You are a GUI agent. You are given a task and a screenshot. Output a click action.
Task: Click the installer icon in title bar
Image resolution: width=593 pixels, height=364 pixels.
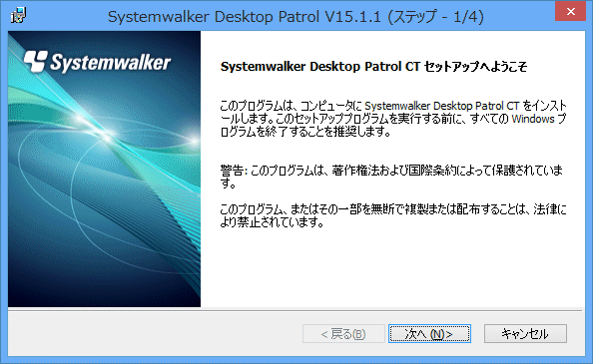18,16
